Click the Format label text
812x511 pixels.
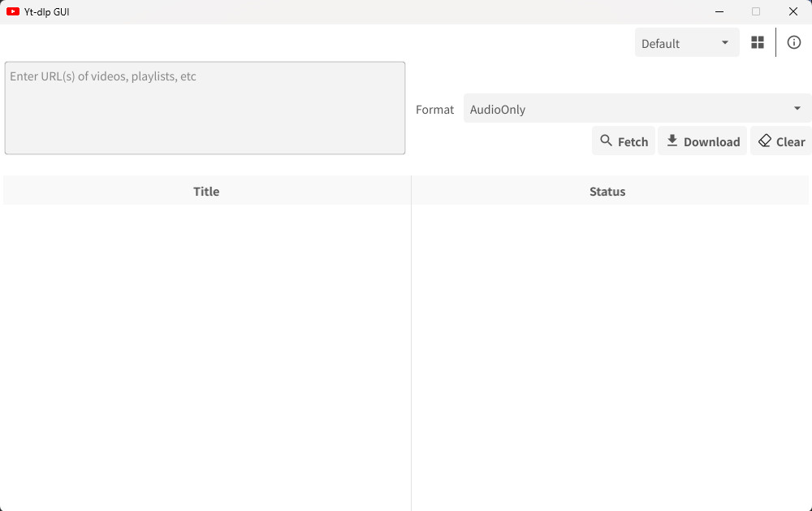(434, 110)
